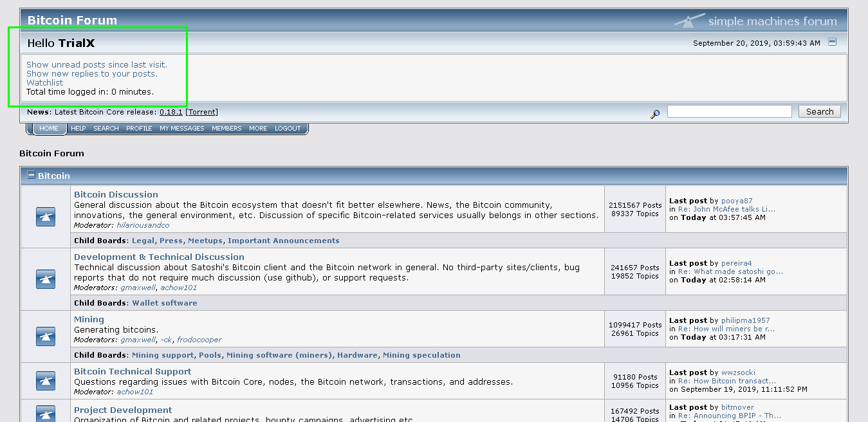The width and height of the screenshot is (868, 422).
Task: Open the Meetups child board
Action: tap(205, 241)
